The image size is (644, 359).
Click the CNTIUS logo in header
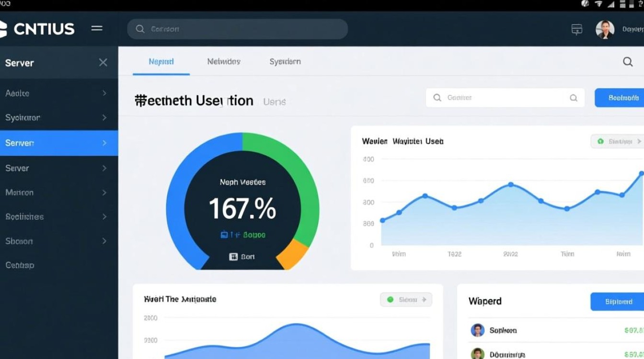coord(38,29)
